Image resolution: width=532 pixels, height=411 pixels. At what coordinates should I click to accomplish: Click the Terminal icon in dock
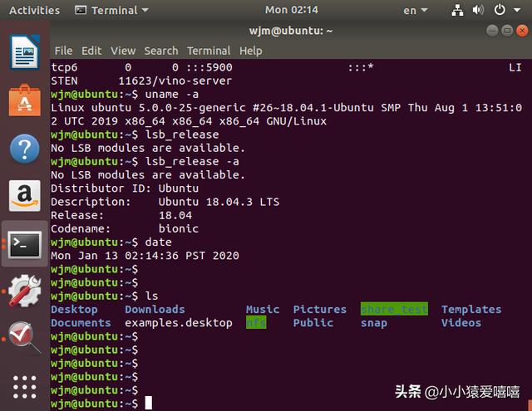[x=25, y=244]
